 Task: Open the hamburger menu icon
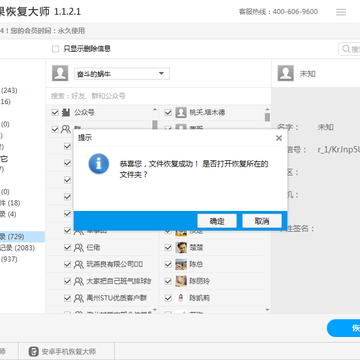(341, 12)
